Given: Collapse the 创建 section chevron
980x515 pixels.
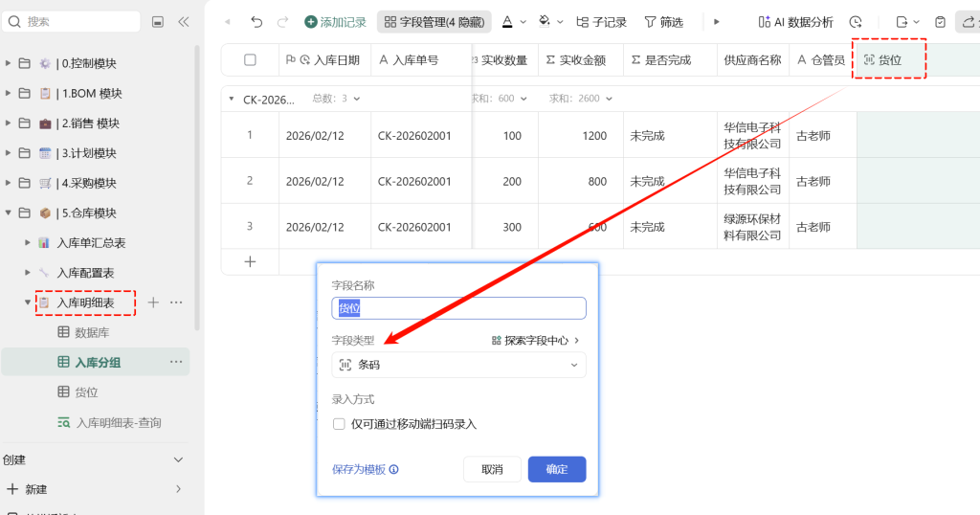Looking at the screenshot, I should 178,459.
